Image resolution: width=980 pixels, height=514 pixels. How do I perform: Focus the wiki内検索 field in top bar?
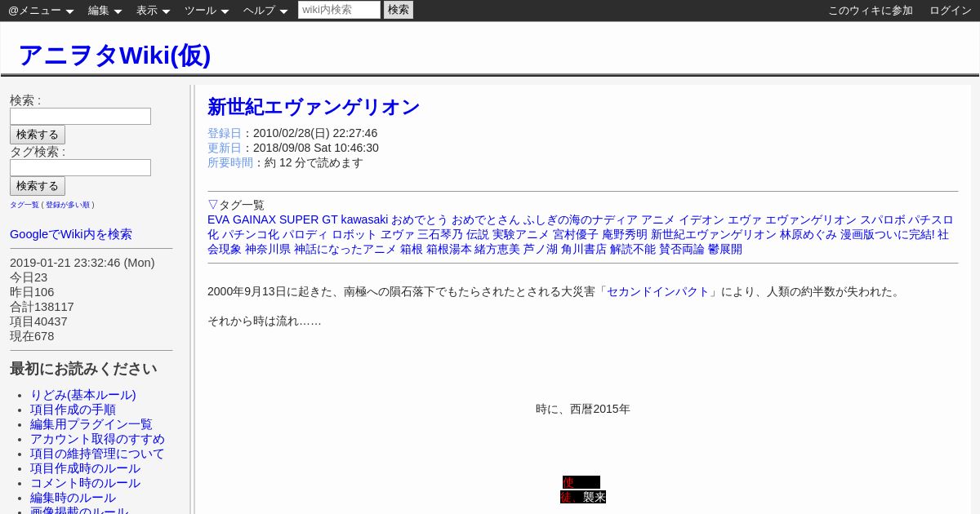tap(339, 10)
